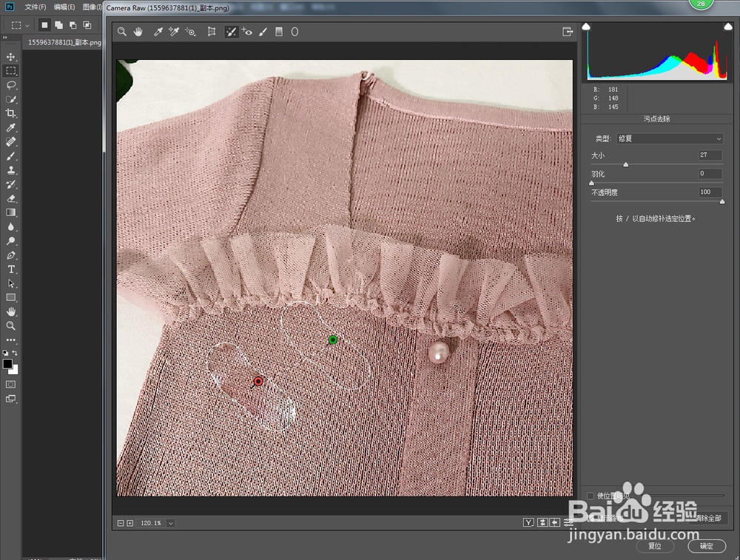Choose Intersect with Selection mode
740x560 pixels.
(x=87, y=25)
